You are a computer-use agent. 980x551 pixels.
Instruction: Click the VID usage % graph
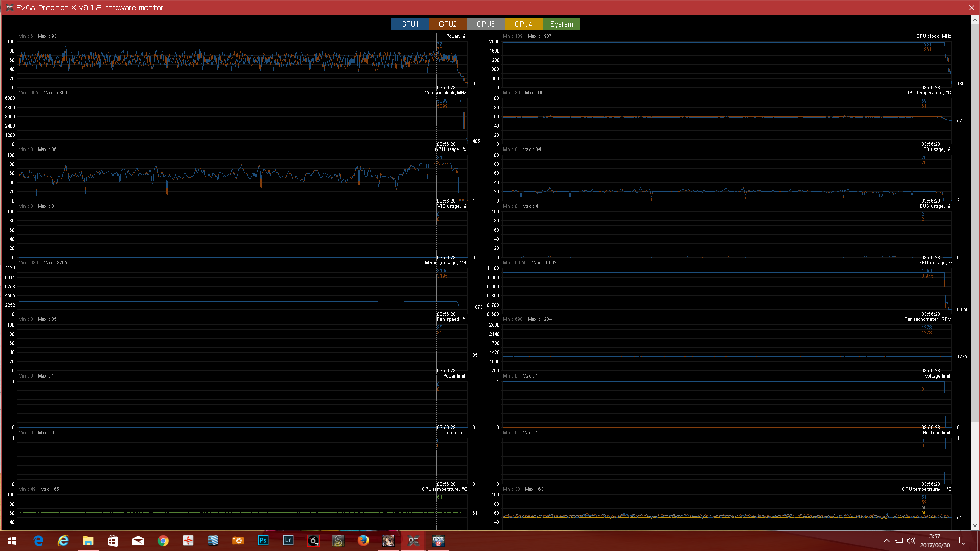[x=242, y=234]
